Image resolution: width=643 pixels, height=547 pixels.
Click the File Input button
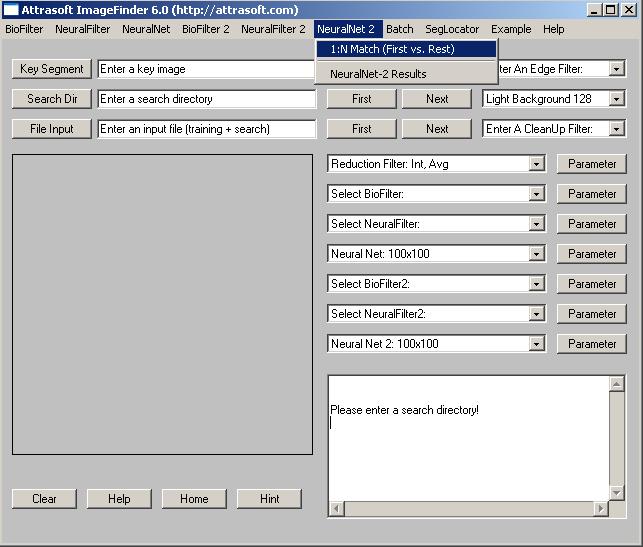click(52, 129)
